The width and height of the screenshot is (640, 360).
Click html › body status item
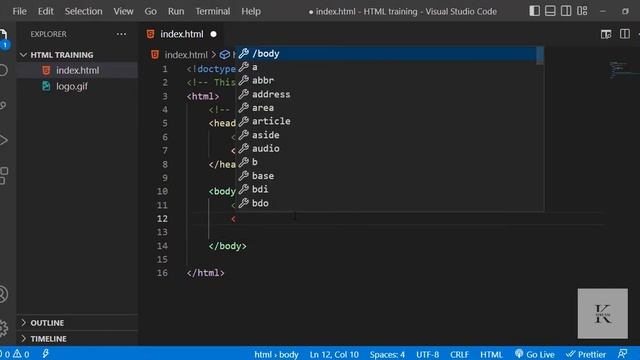[x=276, y=354]
